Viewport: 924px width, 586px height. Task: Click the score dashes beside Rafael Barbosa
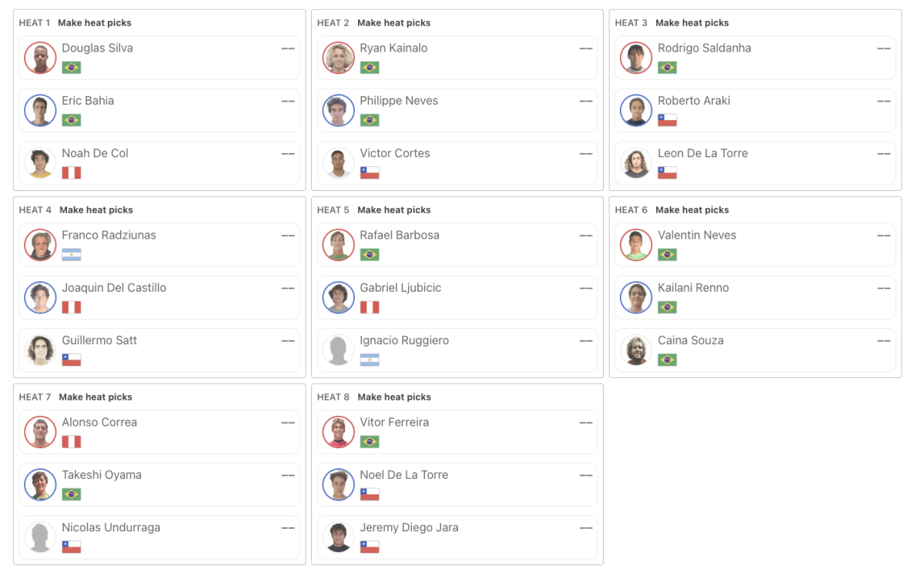(586, 236)
